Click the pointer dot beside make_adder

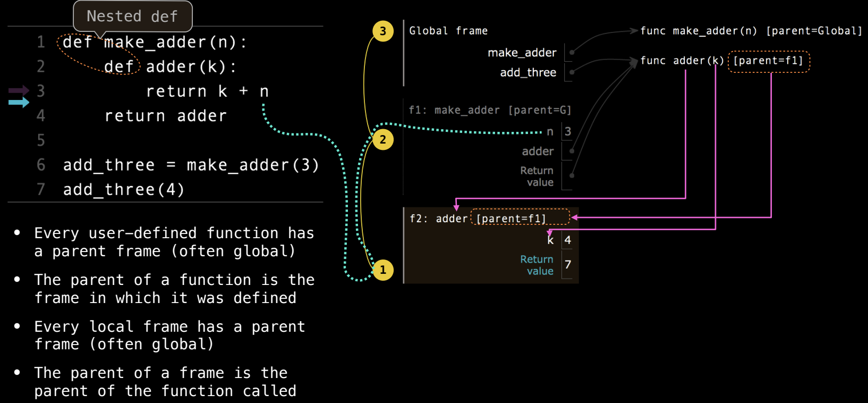click(572, 53)
